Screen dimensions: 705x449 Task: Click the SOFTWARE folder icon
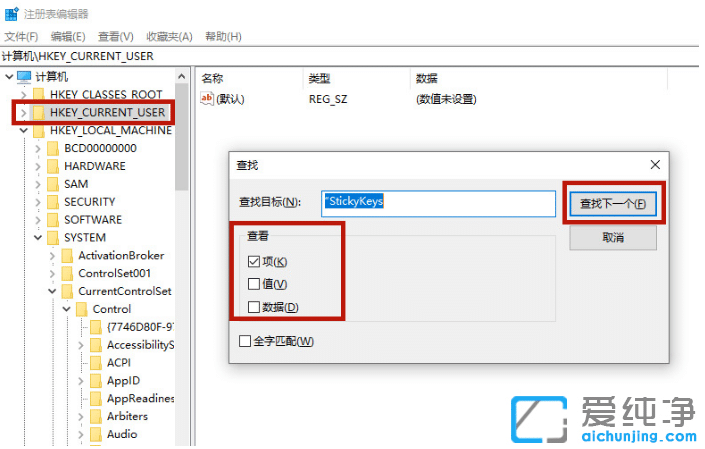(x=53, y=220)
